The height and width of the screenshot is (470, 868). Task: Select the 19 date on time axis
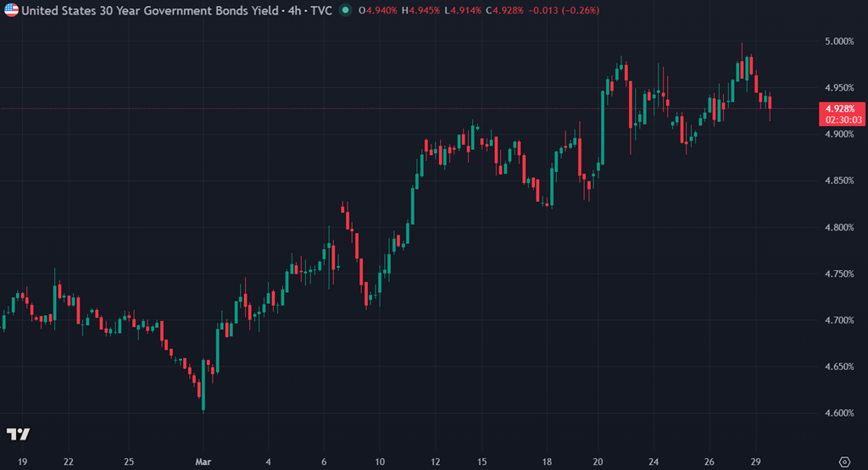(x=23, y=462)
